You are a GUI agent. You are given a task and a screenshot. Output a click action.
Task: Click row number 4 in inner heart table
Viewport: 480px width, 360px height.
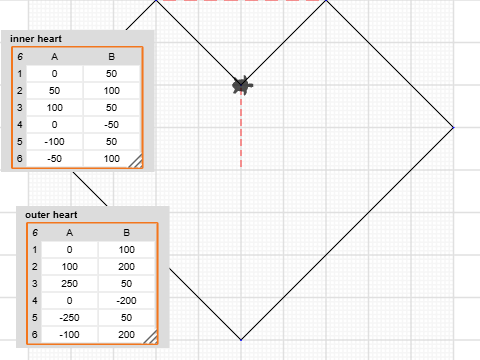coord(20,125)
